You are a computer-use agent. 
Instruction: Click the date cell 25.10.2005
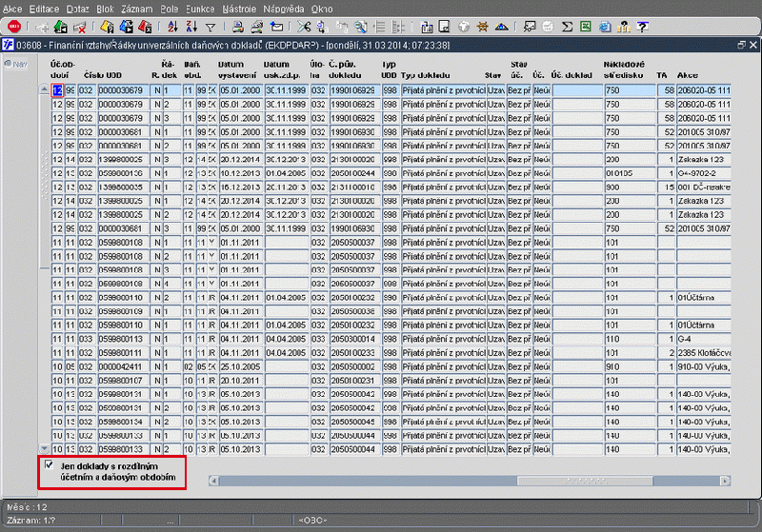click(241, 367)
